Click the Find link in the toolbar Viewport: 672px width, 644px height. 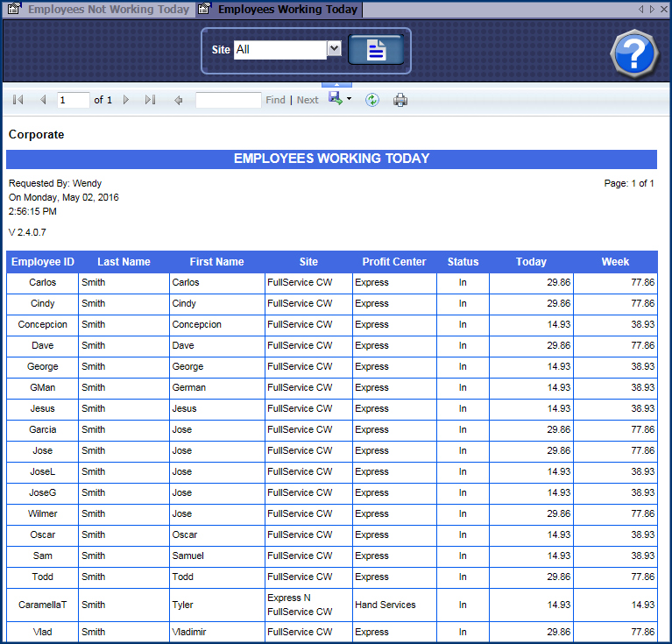[275, 101]
